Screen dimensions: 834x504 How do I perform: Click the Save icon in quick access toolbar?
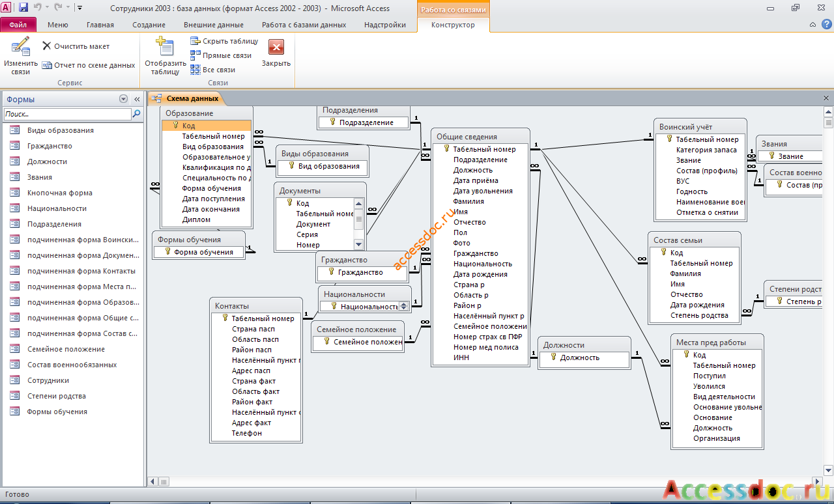point(23,8)
